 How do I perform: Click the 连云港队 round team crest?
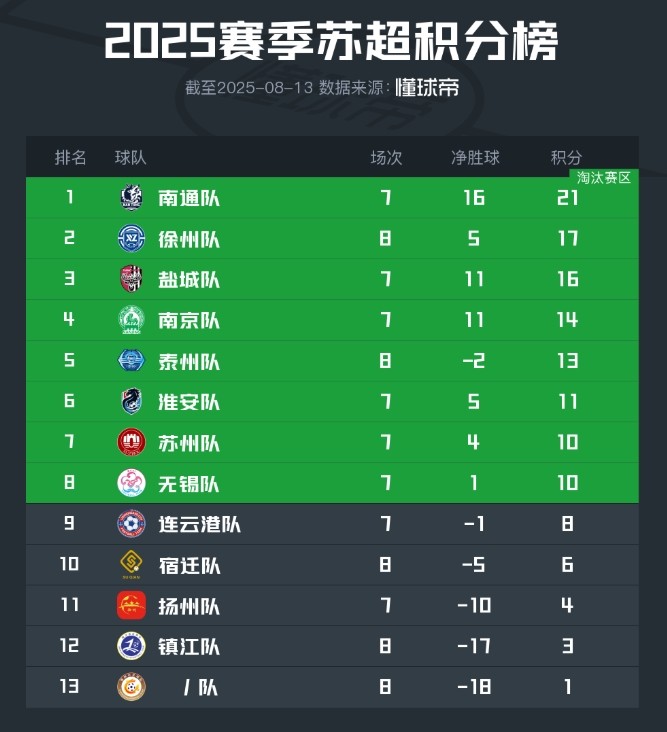tap(131, 524)
